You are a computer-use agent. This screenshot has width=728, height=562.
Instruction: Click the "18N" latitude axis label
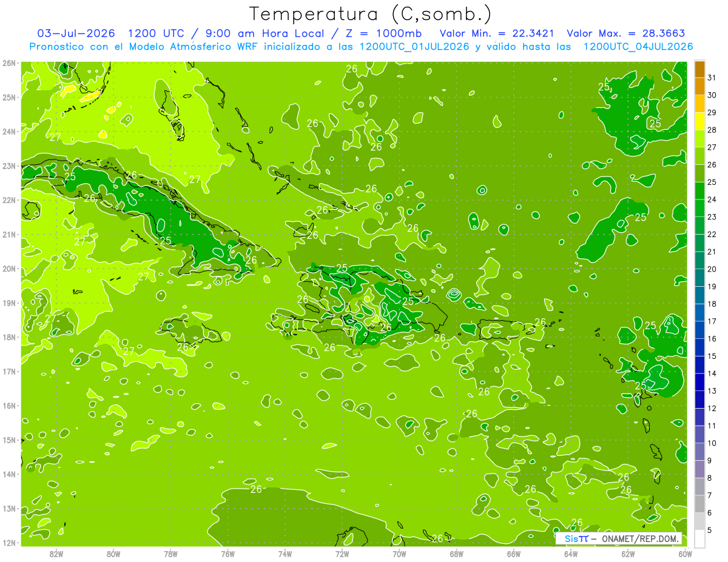coord(9,337)
